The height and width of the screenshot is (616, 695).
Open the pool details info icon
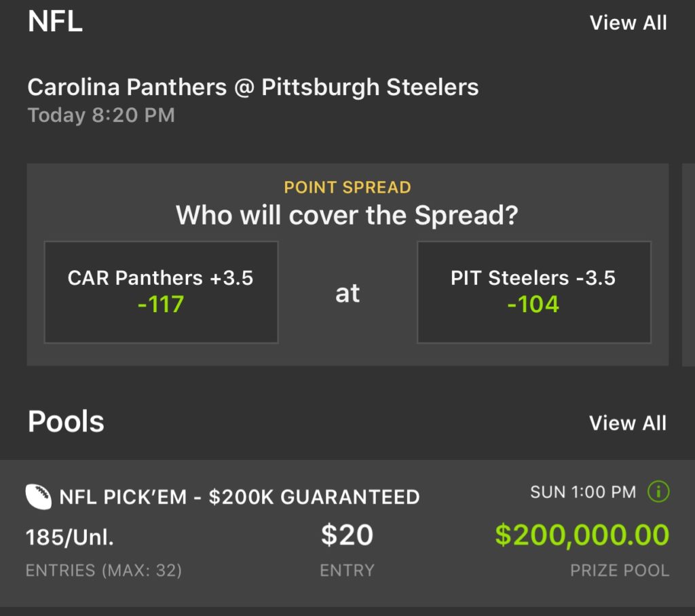click(x=657, y=492)
